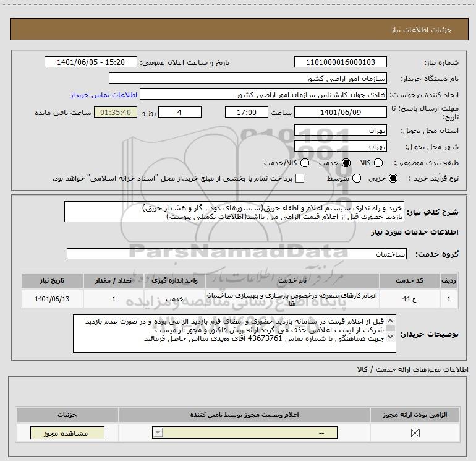Image resolution: width=476 pixels, height=461 pixels.
Task: Select the جزیی purchase type radio
Action: point(393,178)
